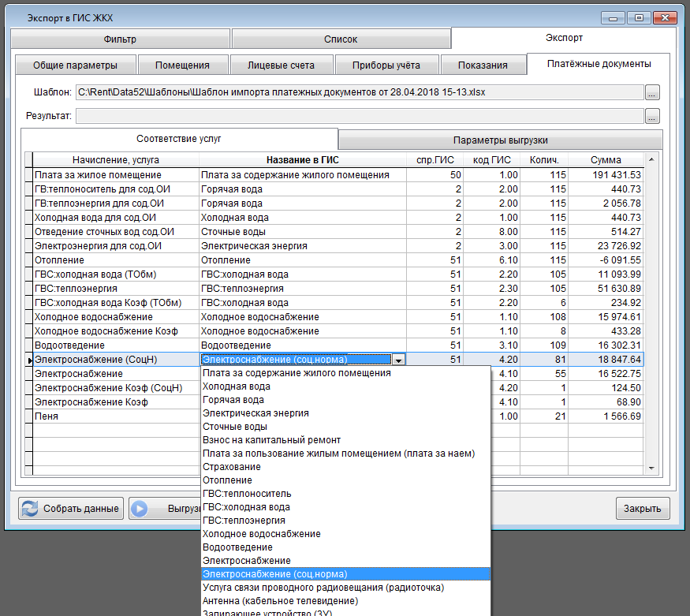Select Страхование in the dropdown list
This screenshot has width=690, height=616.
[x=345, y=467]
